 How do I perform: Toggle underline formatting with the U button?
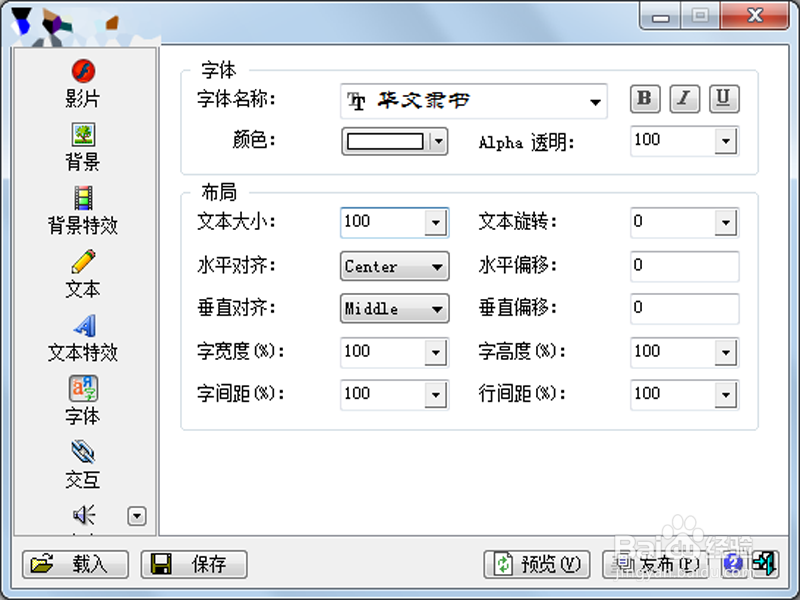[723, 98]
